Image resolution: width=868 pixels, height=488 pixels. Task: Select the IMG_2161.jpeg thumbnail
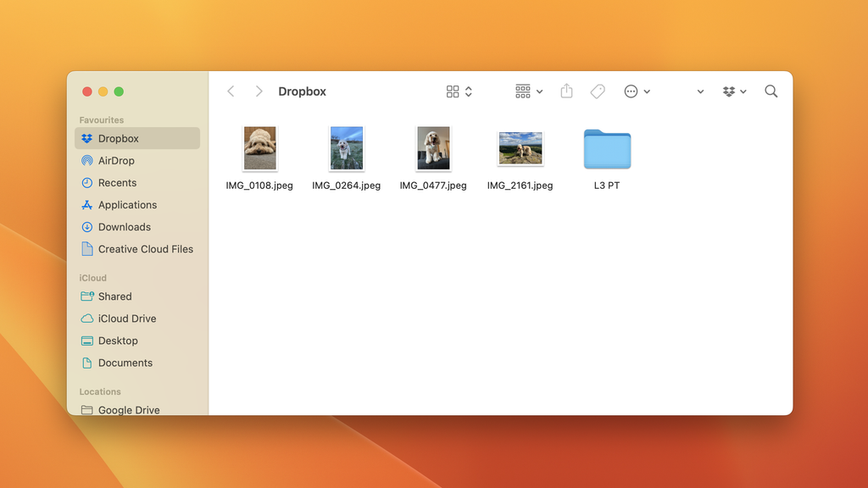click(520, 147)
